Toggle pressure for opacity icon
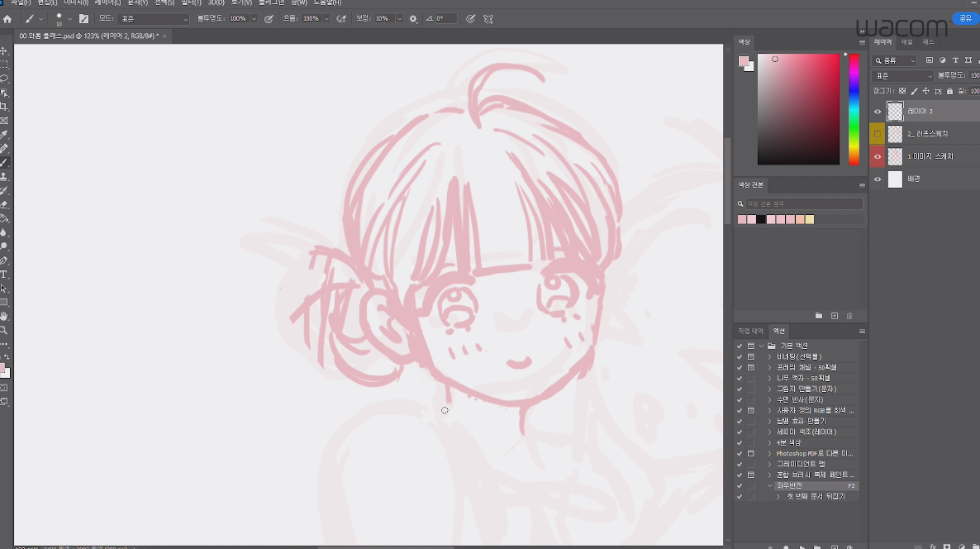Viewport: 980px width, 549px height. coord(269,19)
